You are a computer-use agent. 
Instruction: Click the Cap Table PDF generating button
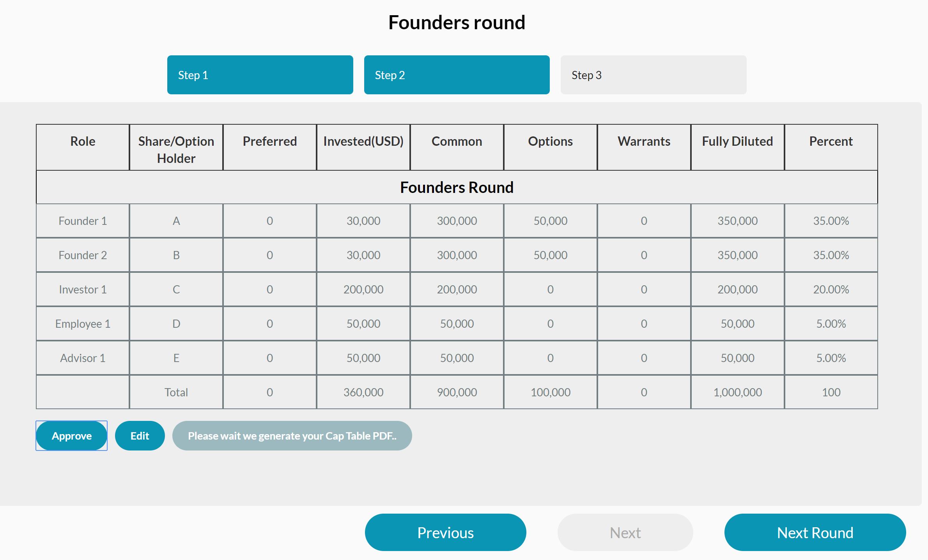click(x=292, y=436)
